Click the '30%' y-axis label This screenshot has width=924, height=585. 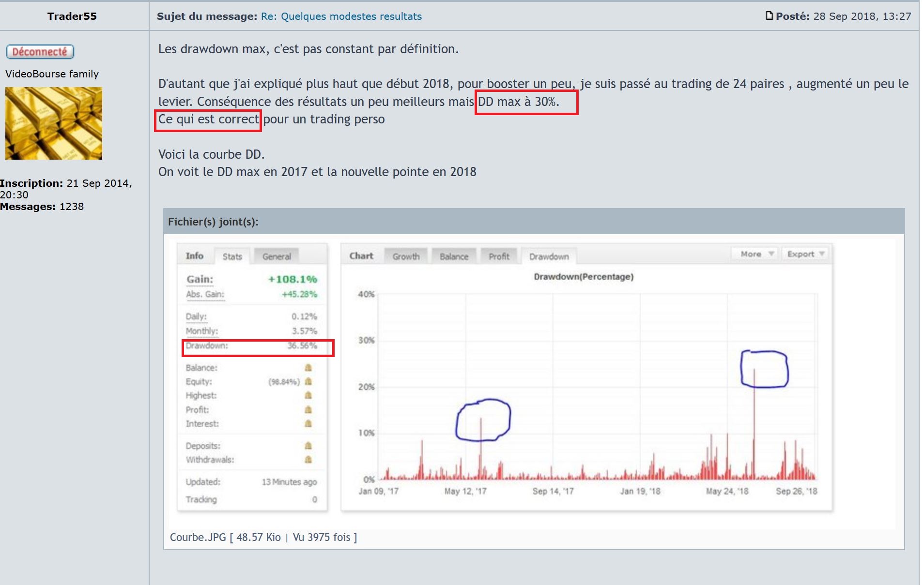[366, 340]
